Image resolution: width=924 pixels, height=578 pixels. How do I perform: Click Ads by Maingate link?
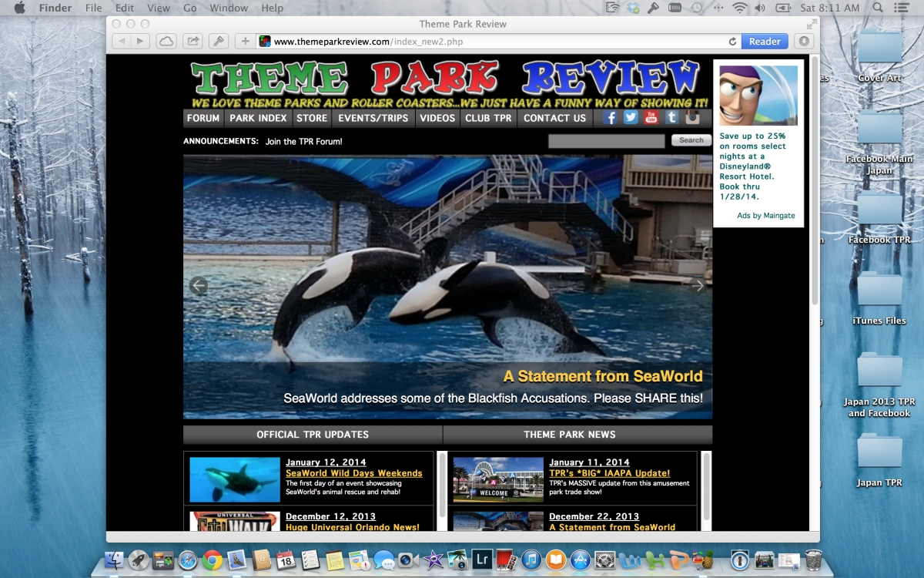click(x=765, y=216)
